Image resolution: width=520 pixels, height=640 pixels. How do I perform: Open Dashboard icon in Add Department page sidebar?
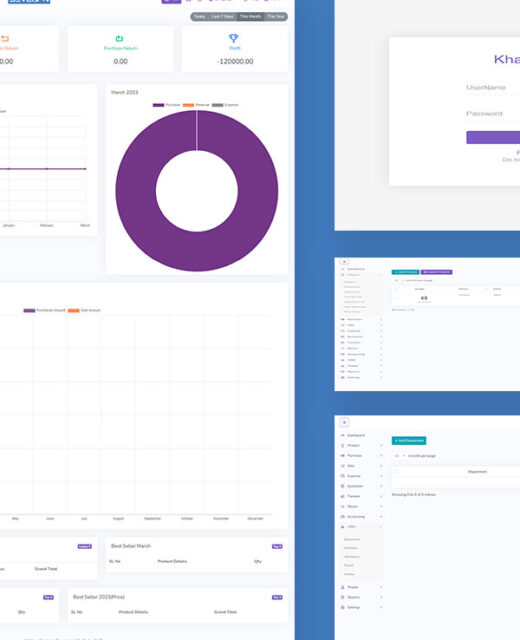click(343, 435)
